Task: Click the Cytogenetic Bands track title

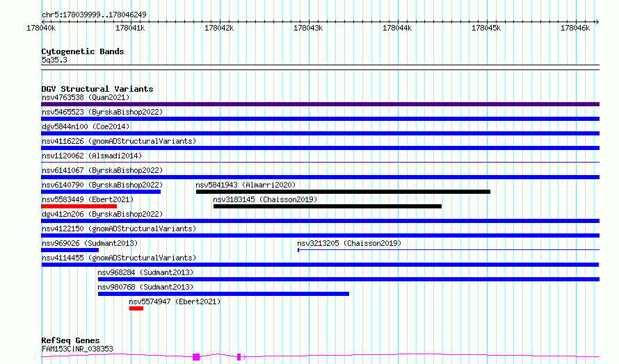Action: pos(83,51)
